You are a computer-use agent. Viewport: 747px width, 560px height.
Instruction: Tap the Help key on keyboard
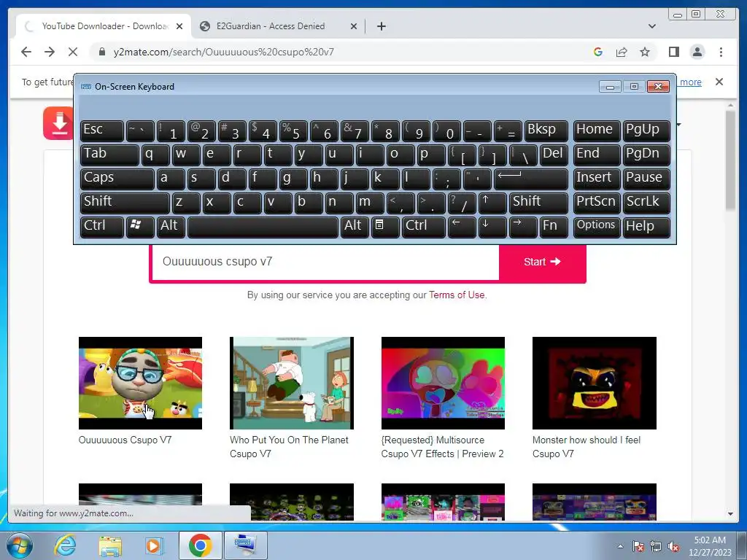click(646, 227)
